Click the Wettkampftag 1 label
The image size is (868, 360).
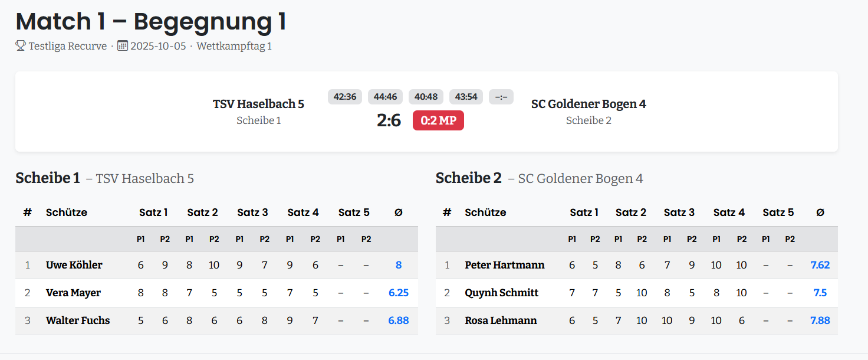tap(234, 46)
